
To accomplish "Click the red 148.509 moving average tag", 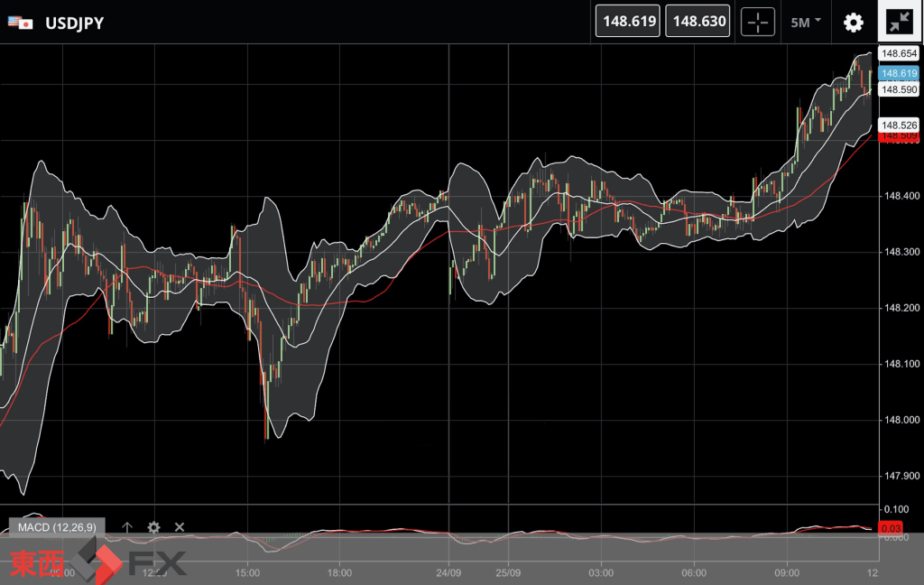I will click(x=899, y=136).
